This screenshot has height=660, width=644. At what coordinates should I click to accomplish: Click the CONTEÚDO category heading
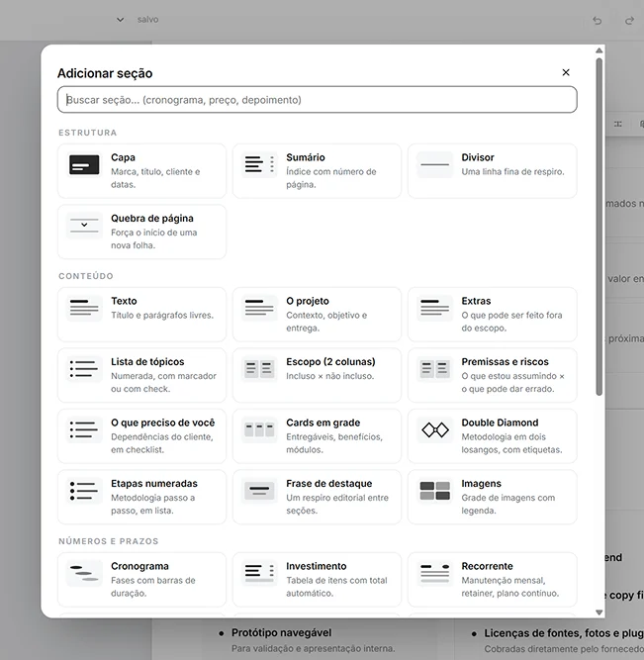[x=86, y=276]
